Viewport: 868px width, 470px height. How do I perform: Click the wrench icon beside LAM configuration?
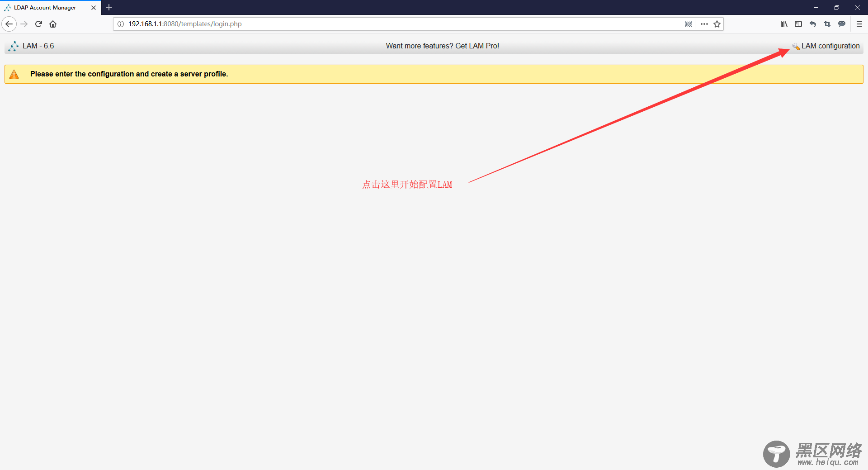(796, 47)
